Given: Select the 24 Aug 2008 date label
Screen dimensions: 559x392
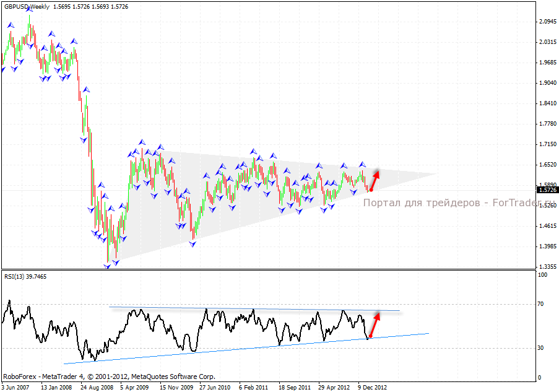Looking at the screenshot, I should [98, 387].
